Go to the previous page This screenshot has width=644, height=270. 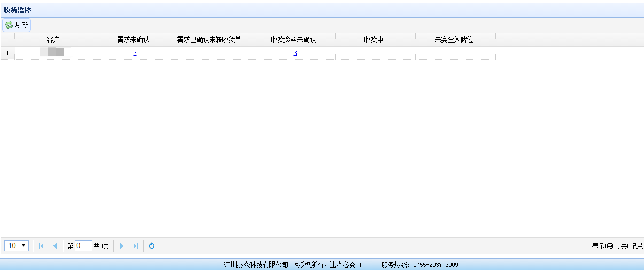click(x=55, y=246)
